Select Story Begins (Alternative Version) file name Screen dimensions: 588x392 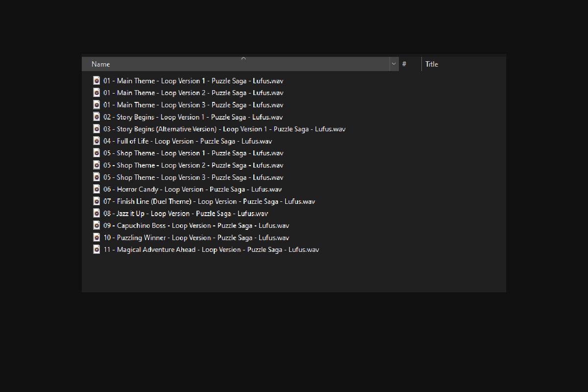(x=224, y=129)
